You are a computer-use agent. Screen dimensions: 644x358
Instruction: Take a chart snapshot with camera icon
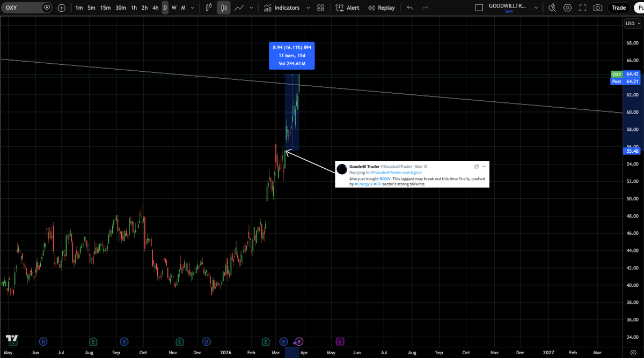point(597,8)
